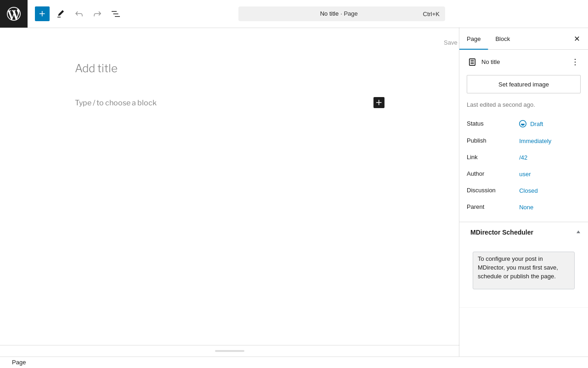Open the Draft status dropdown
Screen dimensions: 588x368
click(x=531, y=124)
